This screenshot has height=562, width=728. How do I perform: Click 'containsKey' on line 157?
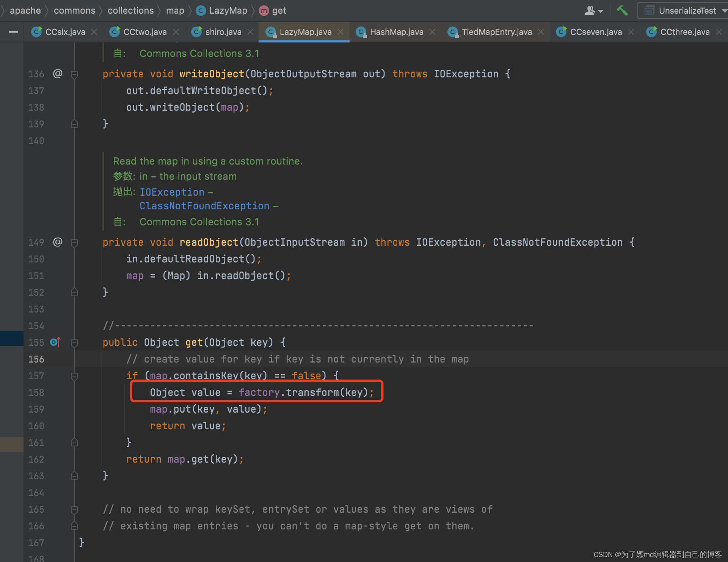206,376
